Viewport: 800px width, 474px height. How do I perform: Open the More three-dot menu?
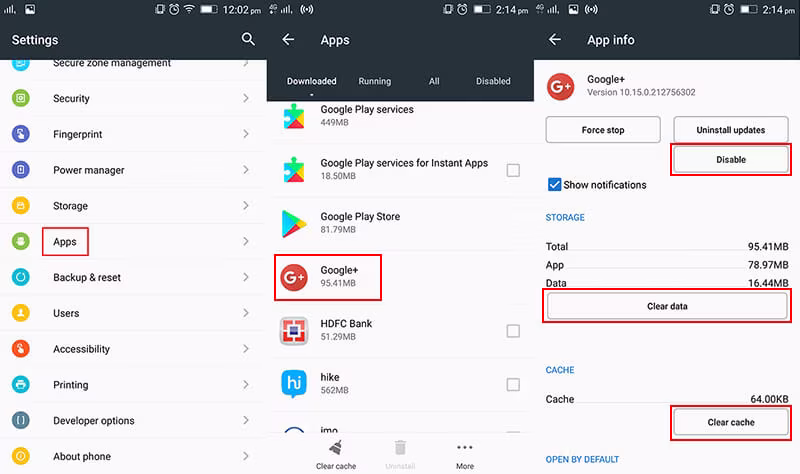tap(465, 447)
